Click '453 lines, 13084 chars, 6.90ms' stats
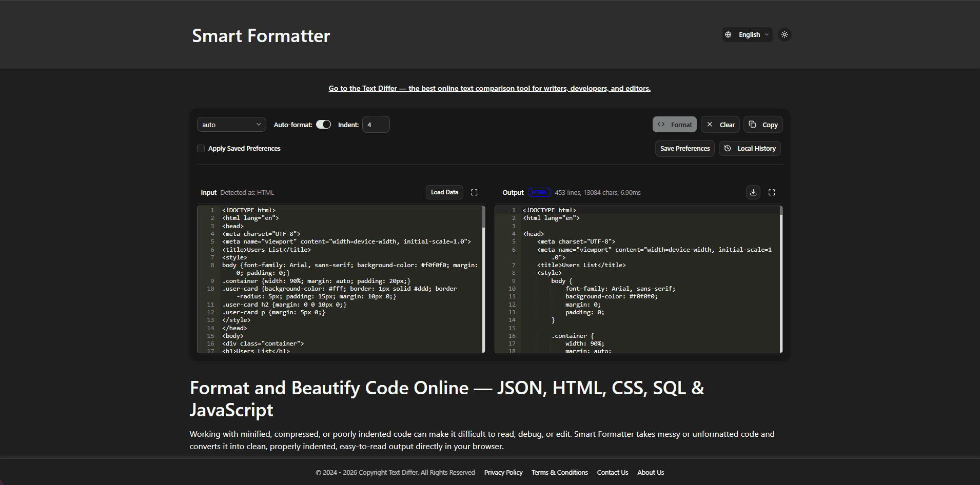Screen dimensions: 980x485 pos(598,193)
